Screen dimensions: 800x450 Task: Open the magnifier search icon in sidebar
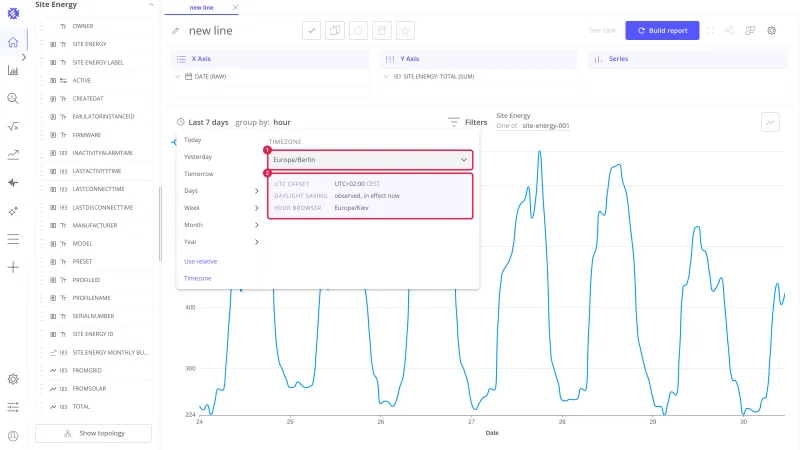click(x=13, y=98)
